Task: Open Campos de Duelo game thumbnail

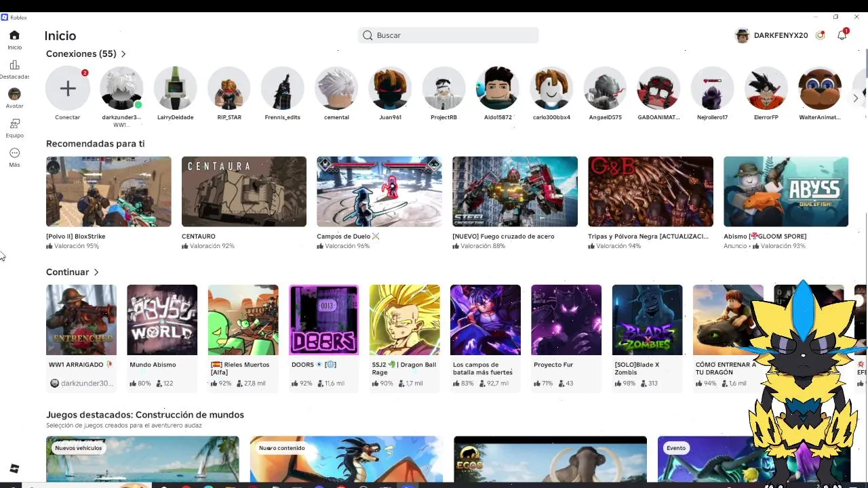Action: pos(379,192)
